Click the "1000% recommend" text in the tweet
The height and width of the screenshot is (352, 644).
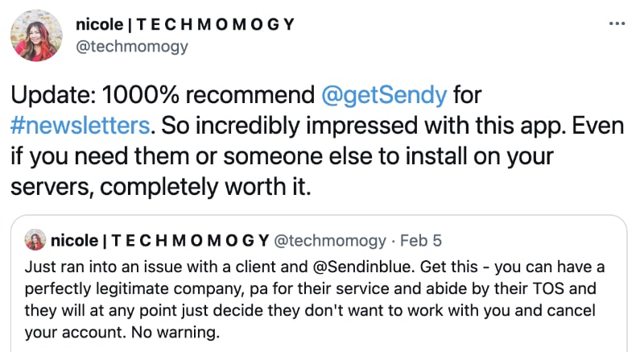(x=208, y=95)
